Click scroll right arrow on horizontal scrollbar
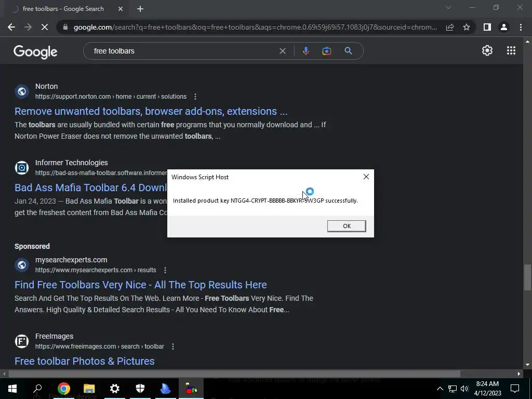This screenshot has height=399, width=532. (519, 374)
